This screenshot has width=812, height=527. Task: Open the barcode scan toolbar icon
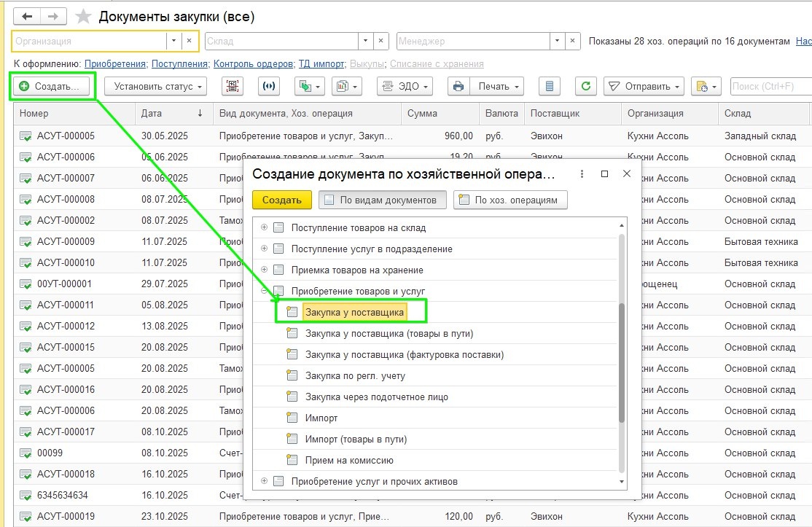click(233, 87)
